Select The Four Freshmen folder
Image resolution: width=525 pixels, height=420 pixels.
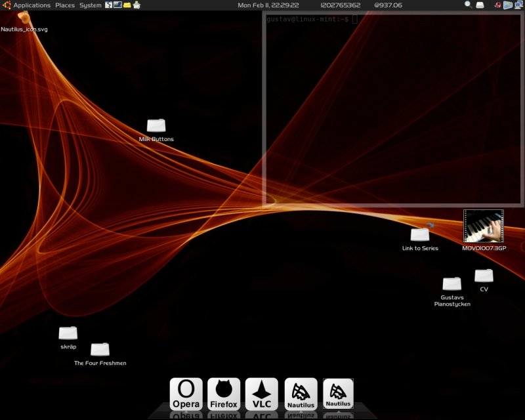click(x=100, y=354)
